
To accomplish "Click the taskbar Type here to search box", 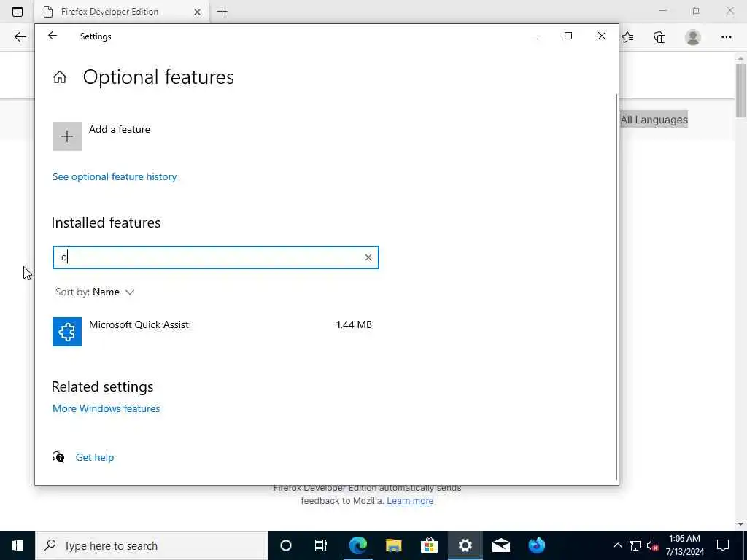I will click(x=152, y=545).
